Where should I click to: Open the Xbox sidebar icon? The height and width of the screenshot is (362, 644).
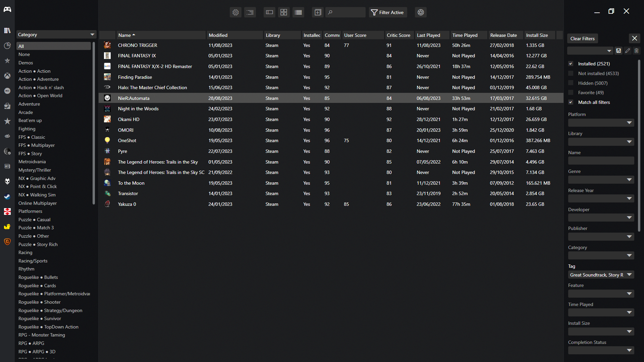click(7, 76)
